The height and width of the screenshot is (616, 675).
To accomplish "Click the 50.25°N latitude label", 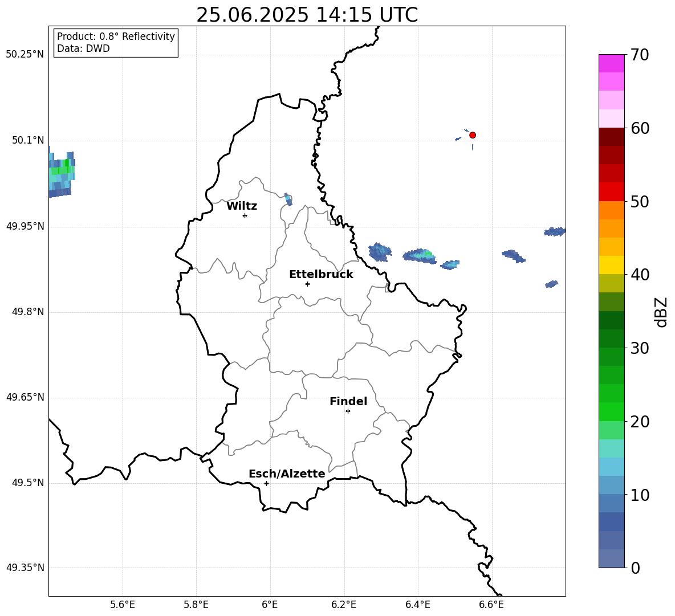I will tap(25, 55).
